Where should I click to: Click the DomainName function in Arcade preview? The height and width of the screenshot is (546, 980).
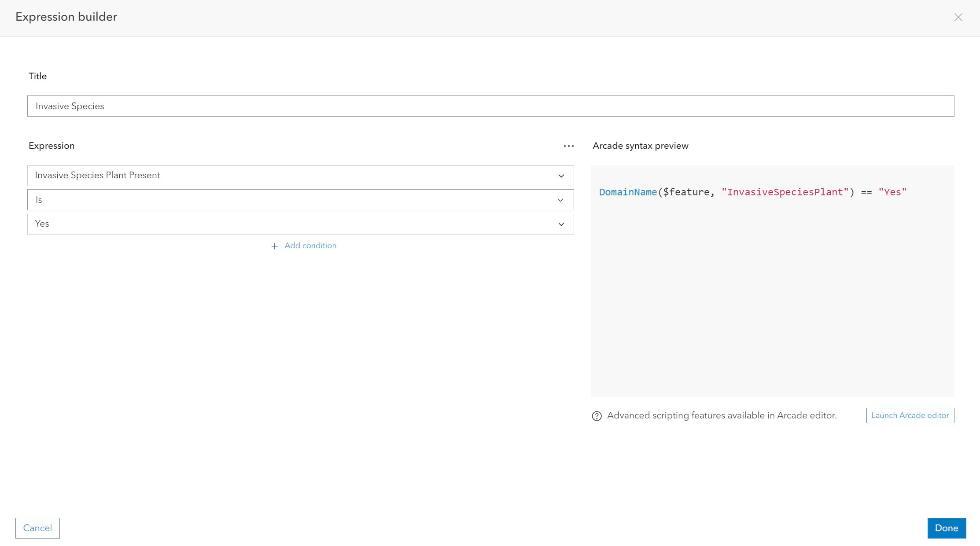628,192
